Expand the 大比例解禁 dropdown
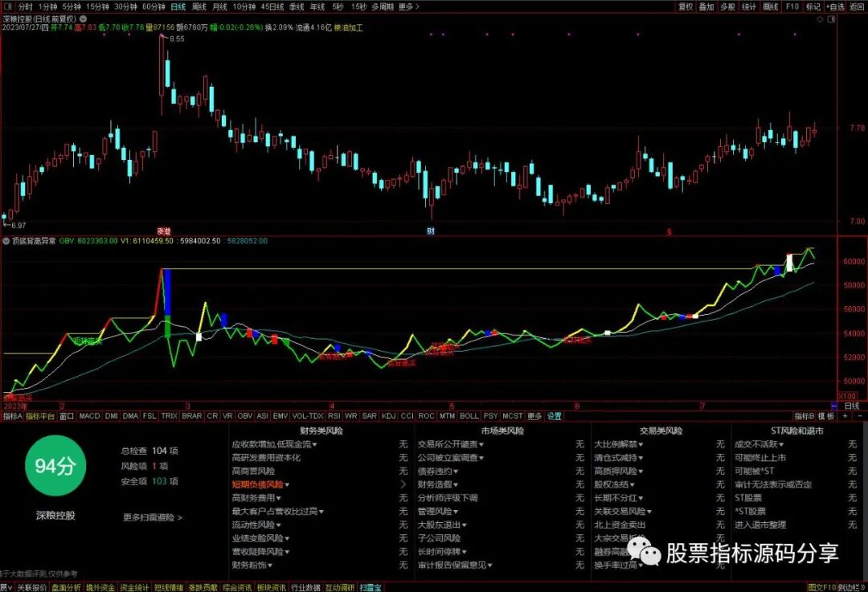Screen dimensions: 868x592 [x=618, y=444]
